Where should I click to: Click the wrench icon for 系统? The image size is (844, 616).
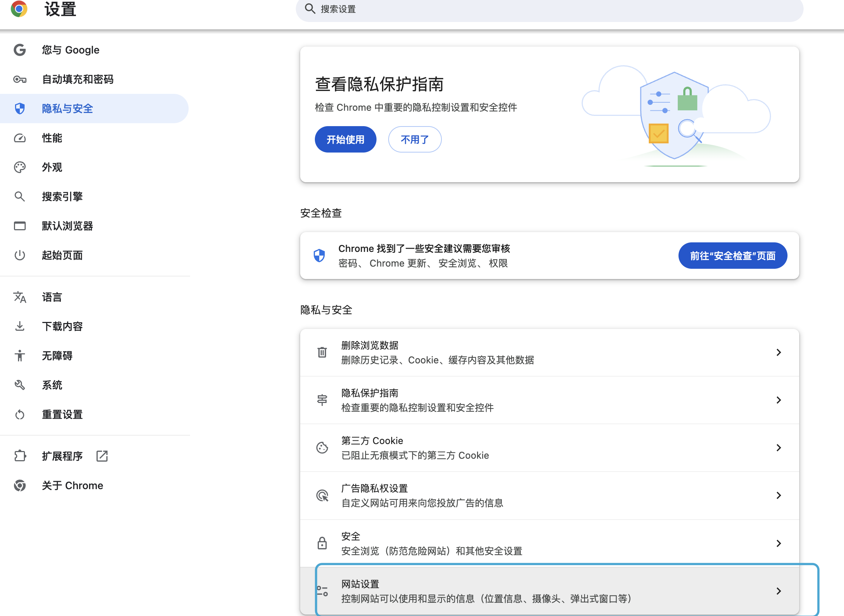click(20, 385)
